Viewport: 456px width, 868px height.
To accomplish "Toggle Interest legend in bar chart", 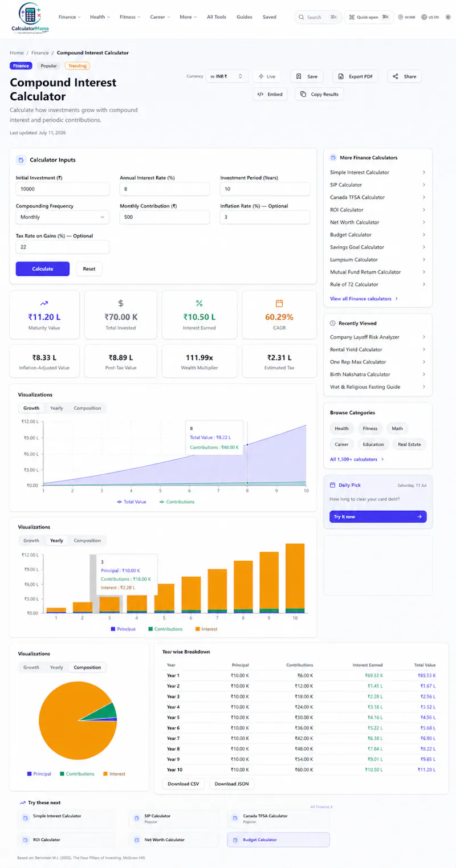I will 206,629.
